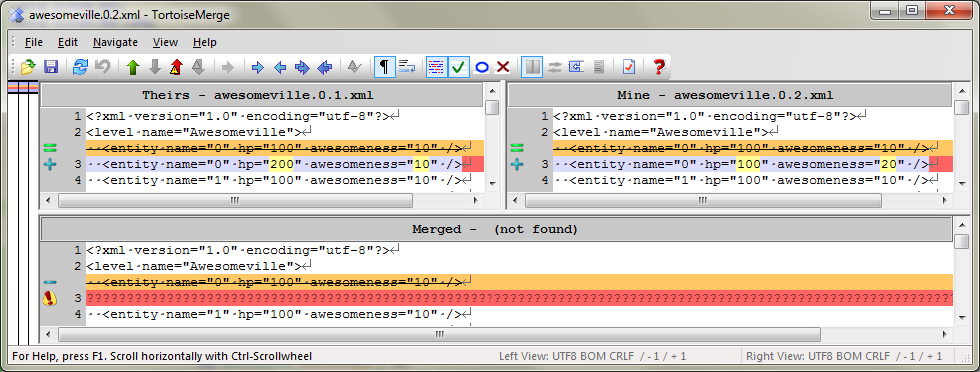Open the Edit menu
This screenshot has width=980, height=372.
pos(68,43)
